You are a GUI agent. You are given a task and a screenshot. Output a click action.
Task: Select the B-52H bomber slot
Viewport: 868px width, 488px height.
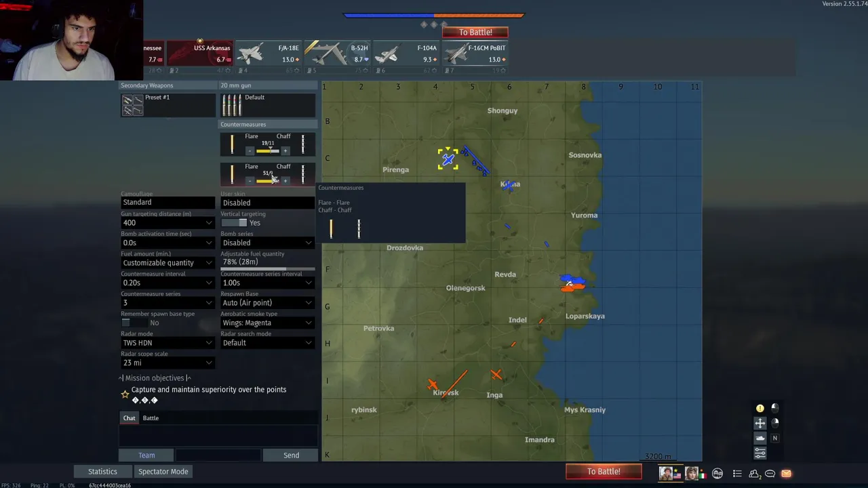pos(337,53)
